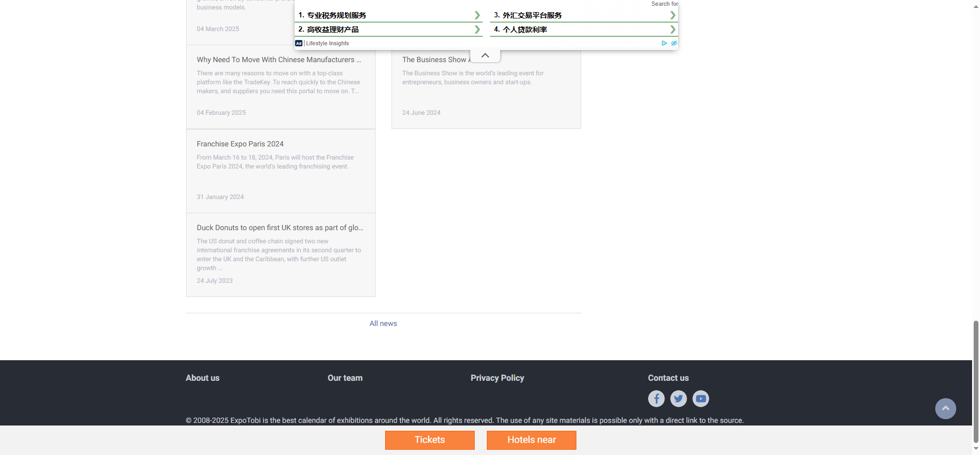The width and height of the screenshot is (980, 455).
Task: Collapse the ad banner with chevron tab
Action: 485,55
